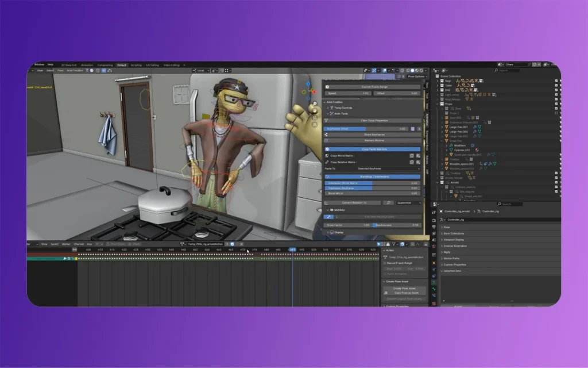Image resolution: width=588 pixels, height=368 pixels.
Task: Click the fake user shield for the action
Action: (232, 244)
